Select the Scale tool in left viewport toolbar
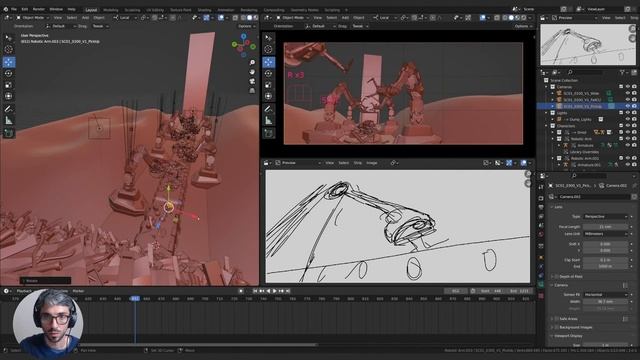640x360 pixels. 9,85
